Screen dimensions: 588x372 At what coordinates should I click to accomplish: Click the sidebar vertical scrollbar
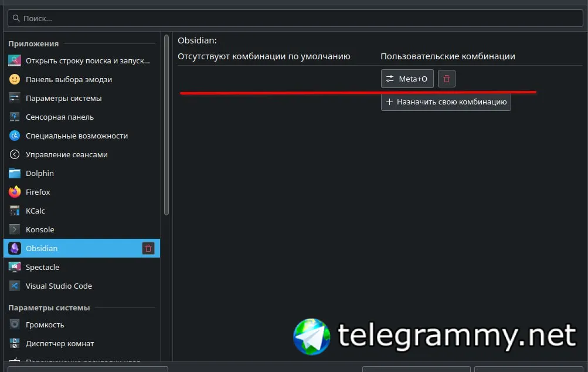[x=166, y=125]
